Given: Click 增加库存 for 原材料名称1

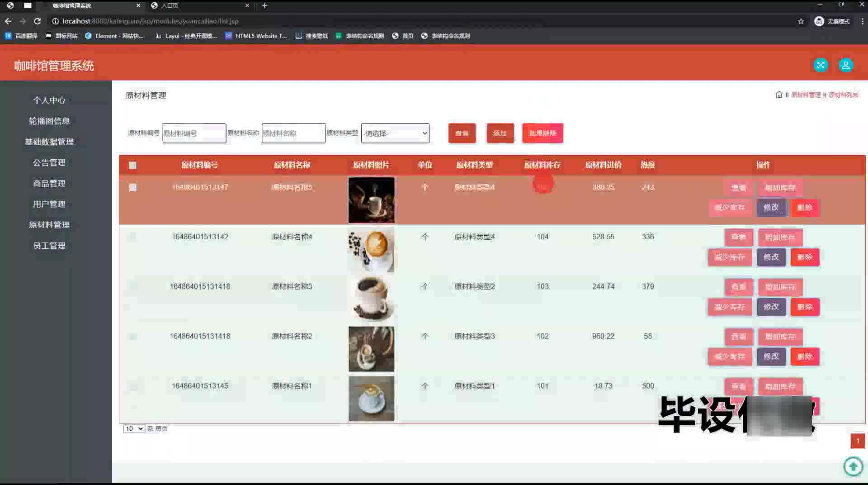Looking at the screenshot, I should (x=780, y=386).
